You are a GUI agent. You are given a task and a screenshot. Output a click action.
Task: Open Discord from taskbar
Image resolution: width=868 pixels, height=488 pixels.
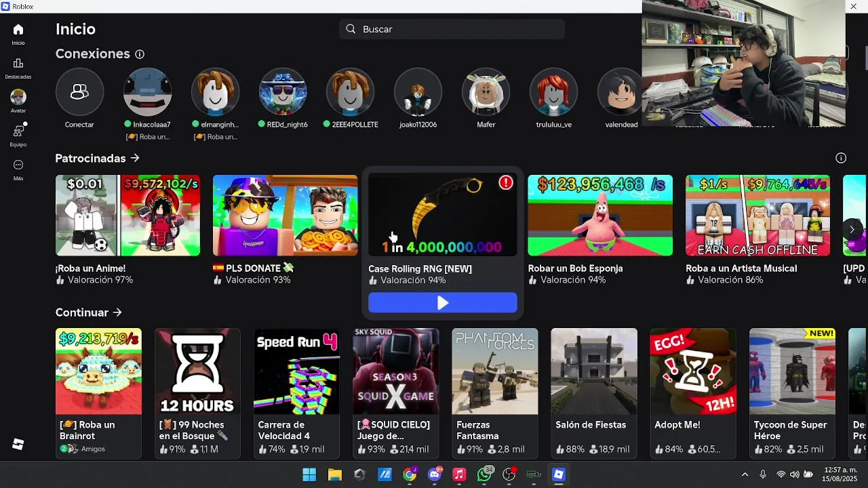point(435,474)
